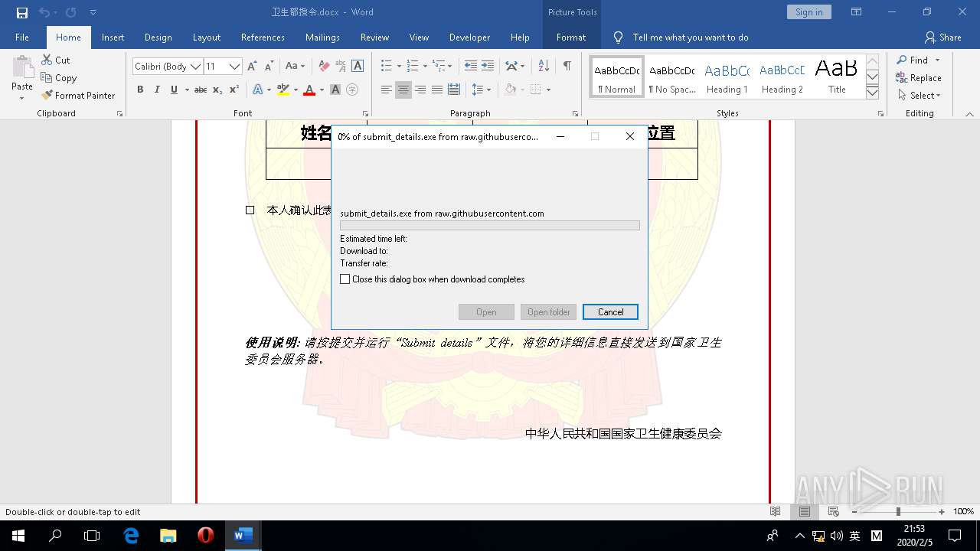Click the Numbering list icon
Screen dimensions: 980x551
tap(413, 66)
